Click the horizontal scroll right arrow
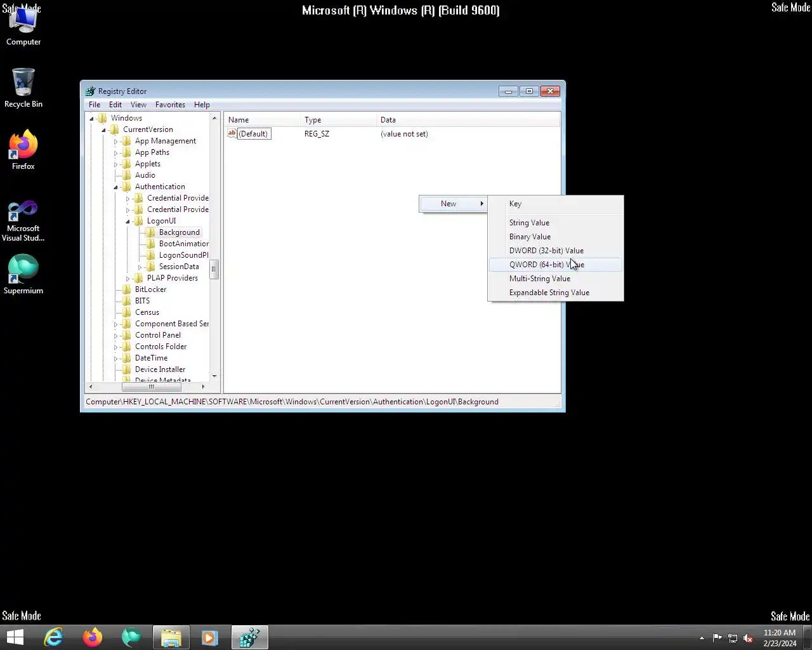 [x=203, y=387]
